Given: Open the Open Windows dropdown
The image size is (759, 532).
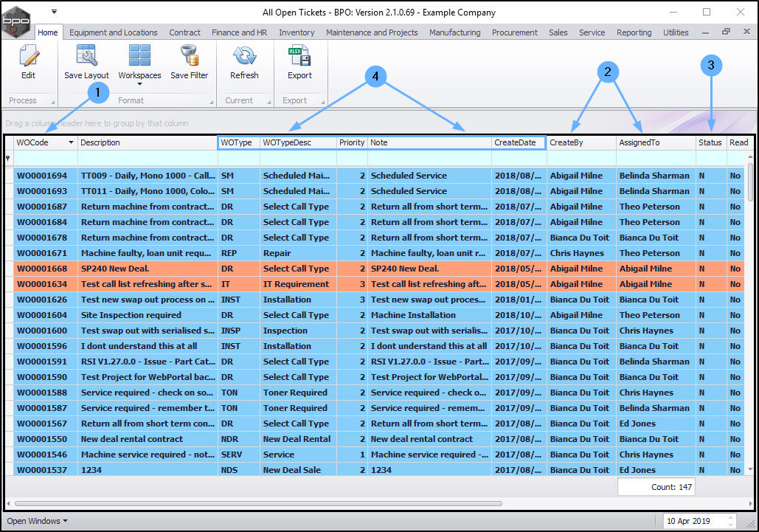Looking at the screenshot, I should click(x=38, y=521).
